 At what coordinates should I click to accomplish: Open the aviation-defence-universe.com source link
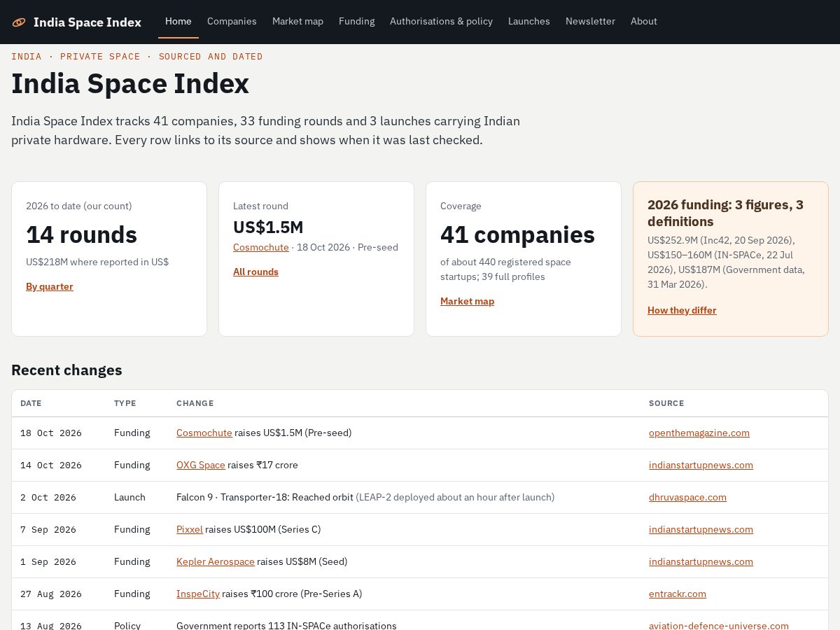[719, 625]
